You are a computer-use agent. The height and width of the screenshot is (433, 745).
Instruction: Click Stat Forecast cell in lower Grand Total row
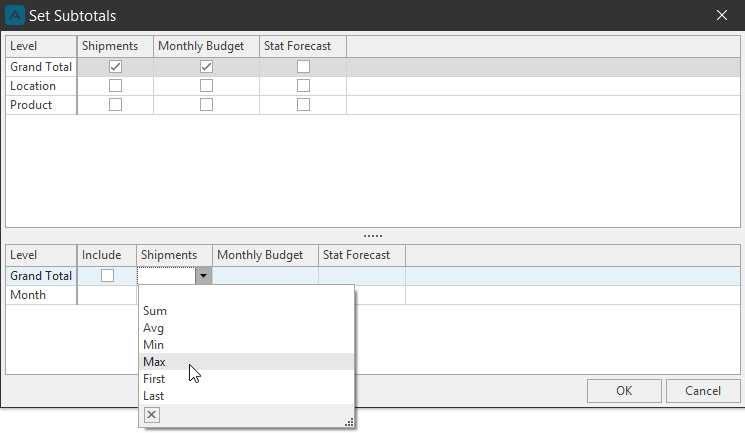coord(362,276)
